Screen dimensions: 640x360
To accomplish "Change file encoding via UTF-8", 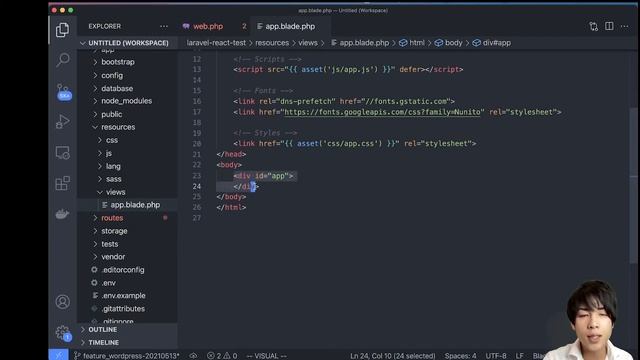I will [x=496, y=356].
